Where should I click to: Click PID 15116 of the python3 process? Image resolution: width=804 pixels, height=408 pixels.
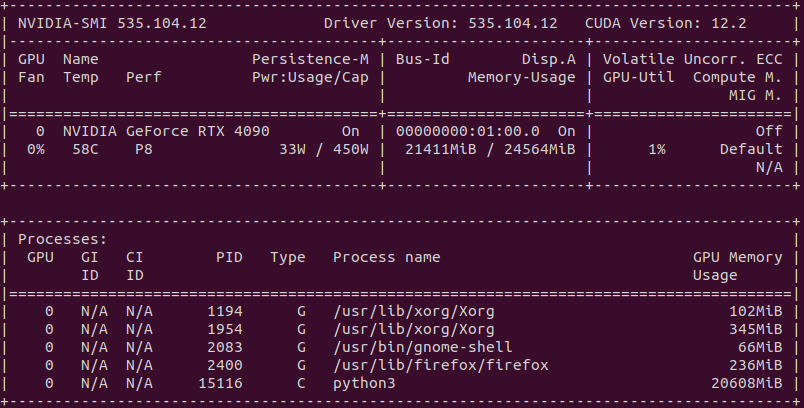[x=221, y=383]
